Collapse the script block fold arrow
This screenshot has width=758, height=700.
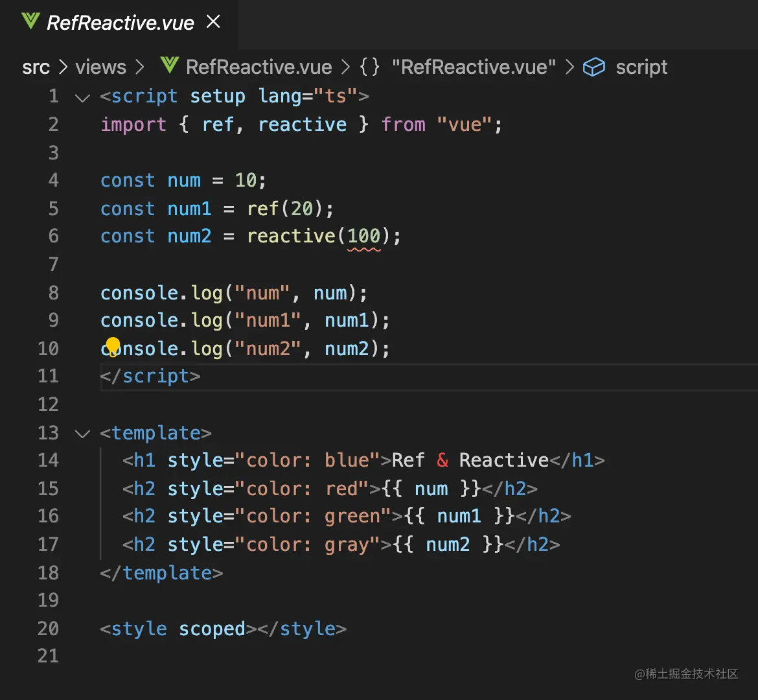83,99
